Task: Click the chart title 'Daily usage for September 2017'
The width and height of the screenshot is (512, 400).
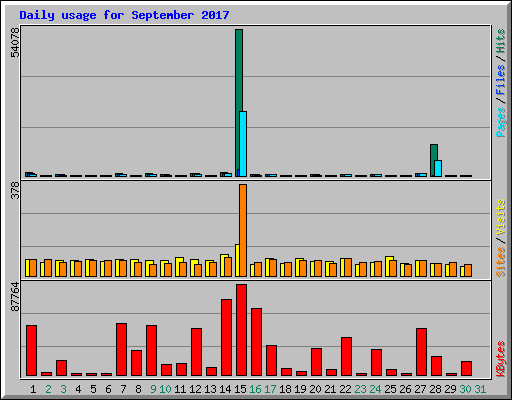Action: [x=124, y=15]
